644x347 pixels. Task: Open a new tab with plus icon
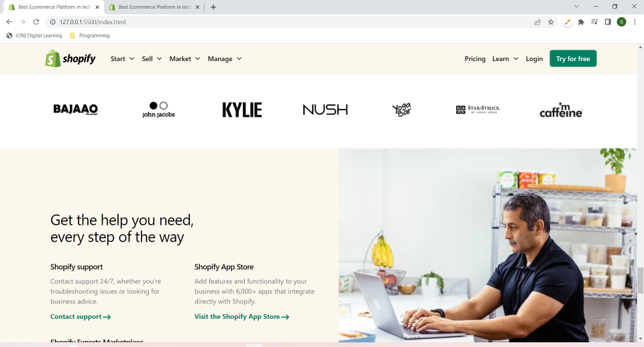(x=213, y=7)
